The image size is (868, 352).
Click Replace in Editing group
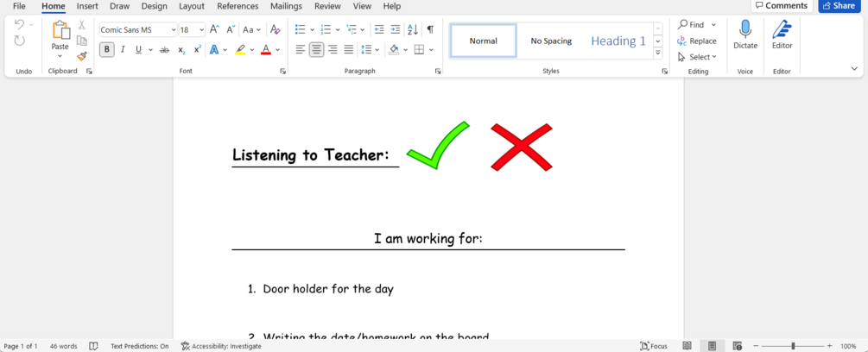pyautogui.click(x=697, y=41)
